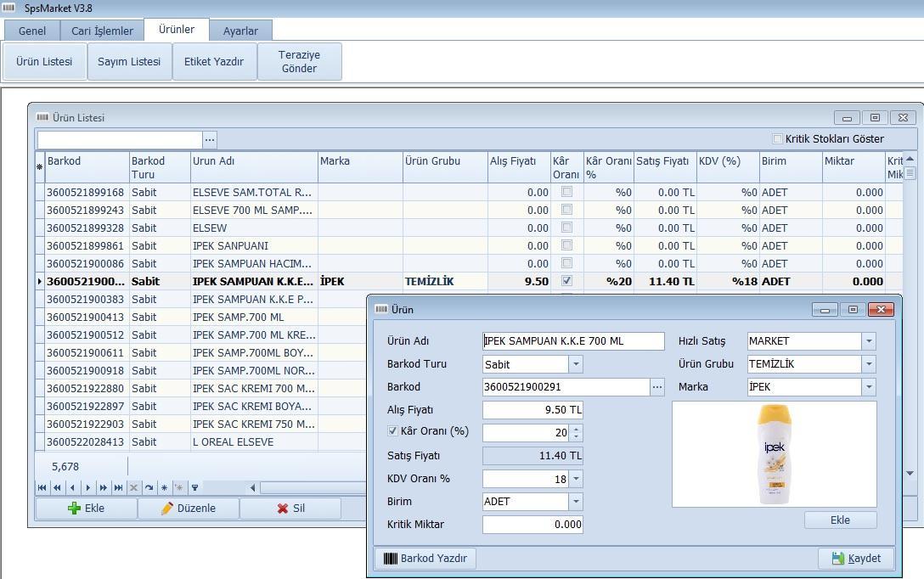Sort by Satış Fiyatı column header
924x579 pixels.
pos(665,167)
